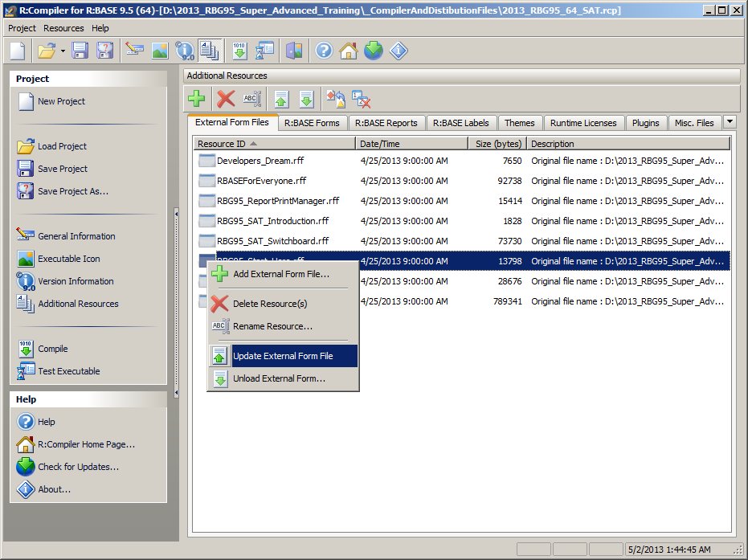The width and height of the screenshot is (748, 560).
Task: Click the green plus add resource icon
Action: 196,99
